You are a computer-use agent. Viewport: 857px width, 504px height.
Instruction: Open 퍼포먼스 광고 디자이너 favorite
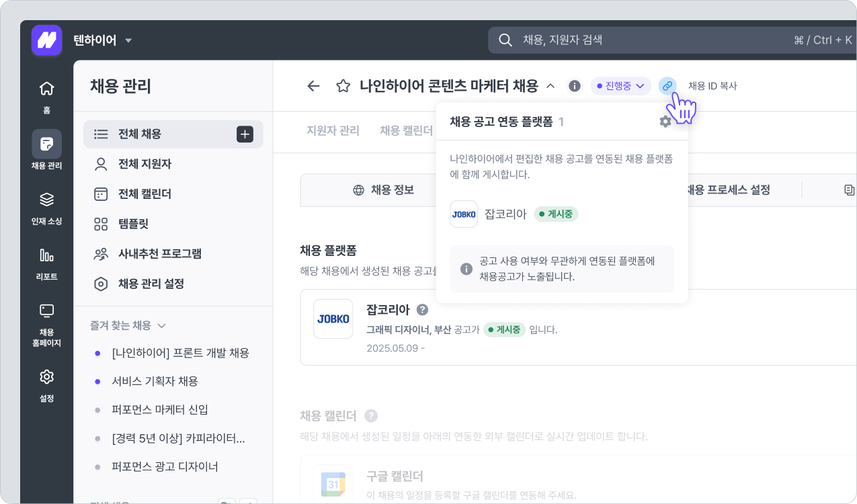[x=165, y=466]
